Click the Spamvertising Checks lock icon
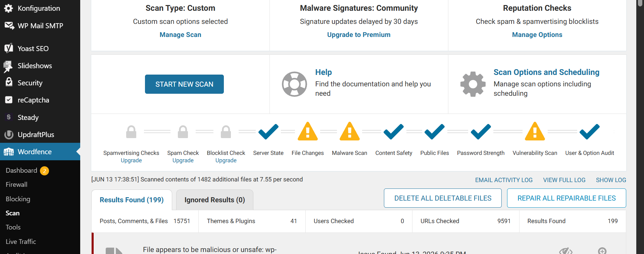Image resolution: width=644 pixels, height=254 pixels. [x=131, y=132]
